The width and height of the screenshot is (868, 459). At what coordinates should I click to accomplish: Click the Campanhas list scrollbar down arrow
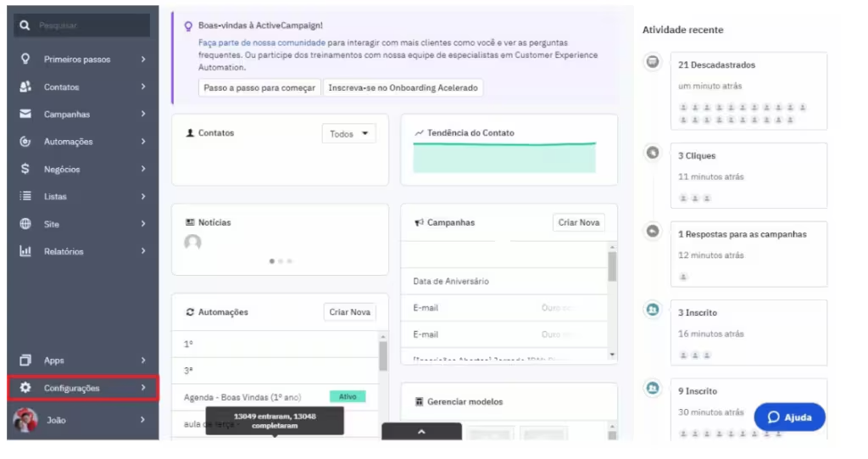(612, 355)
